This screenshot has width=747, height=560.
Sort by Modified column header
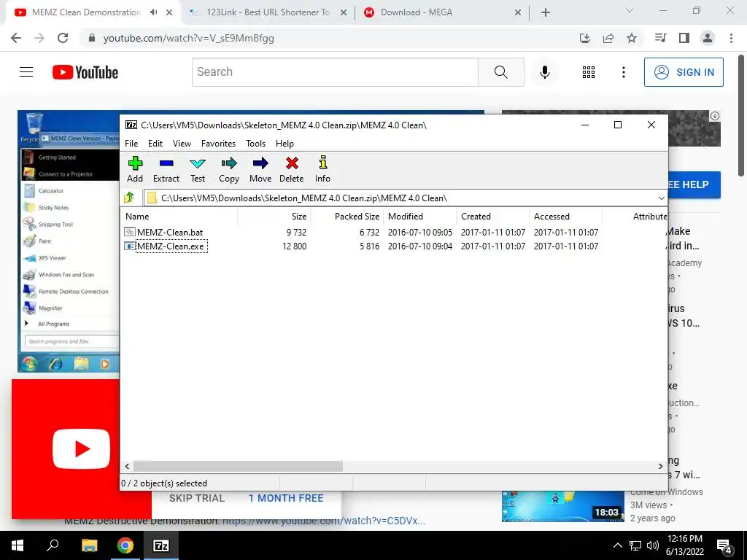pos(419,216)
